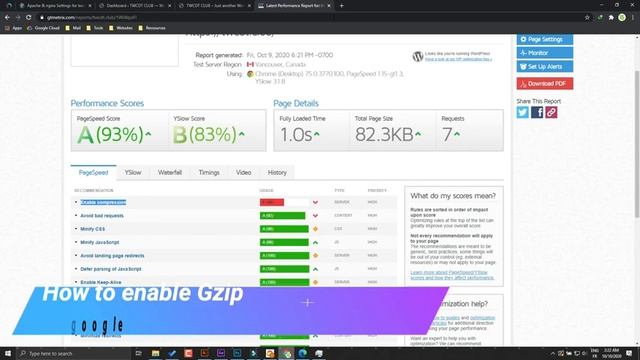Expand the Minify JavaScript recommendation
This screenshot has width=640, height=360.
(100, 242)
